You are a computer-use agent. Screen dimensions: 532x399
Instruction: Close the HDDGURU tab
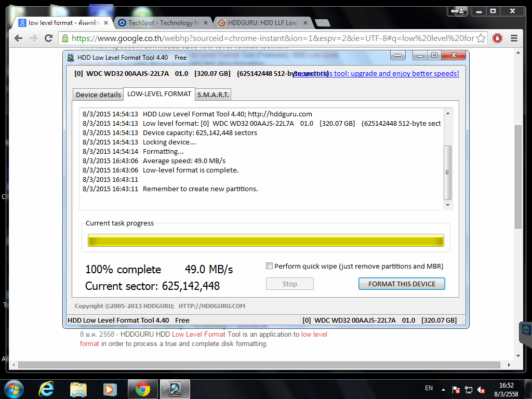coord(305,23)
